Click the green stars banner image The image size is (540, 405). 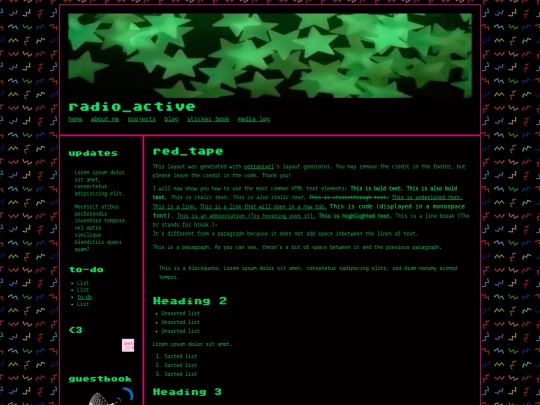click(270, 55)
